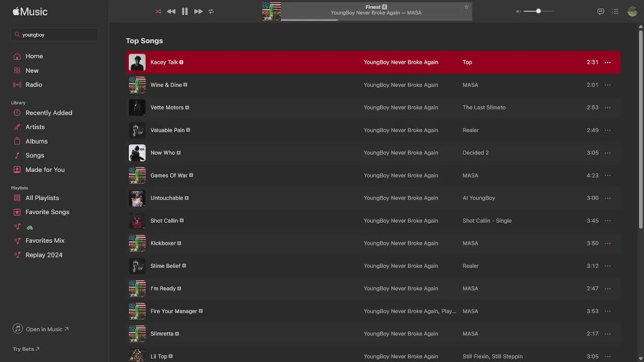Screen dimensions: 644x362
Task: Open more options for Kacey Talk
Action: [607, 62]
